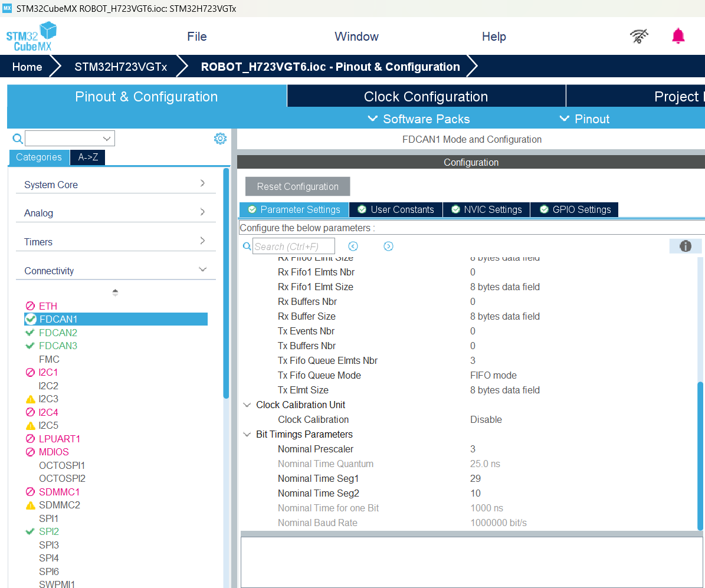Open the File menu
This screenshot has width=705, height=588.
(197, 37)
